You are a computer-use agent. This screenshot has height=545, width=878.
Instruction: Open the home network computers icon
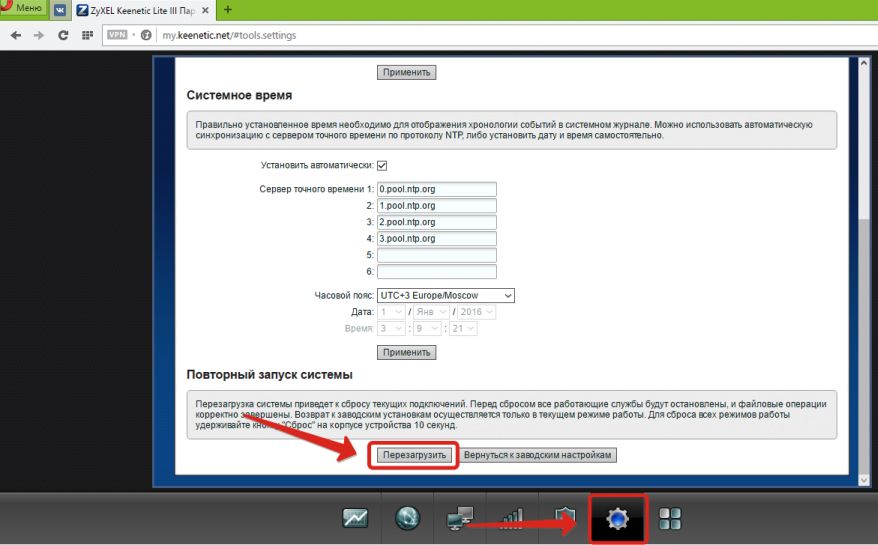(460, 518)
